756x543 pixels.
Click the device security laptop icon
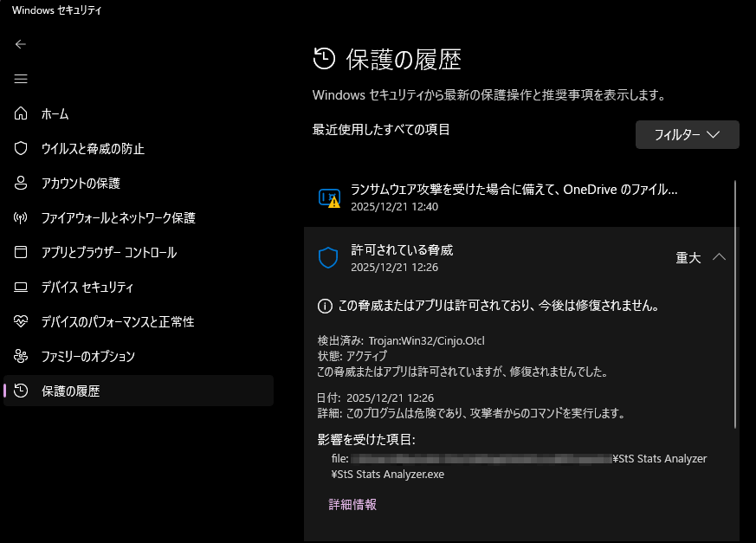(x=21, y=287)
